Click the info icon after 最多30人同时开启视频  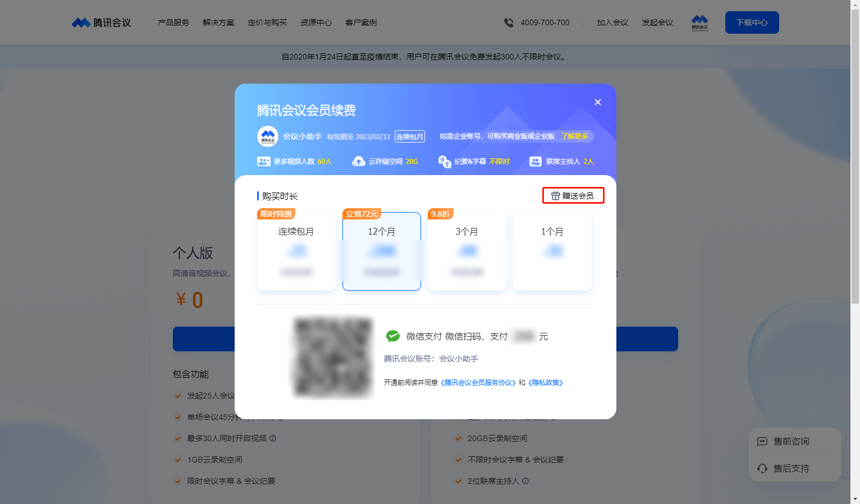point(273,438)
